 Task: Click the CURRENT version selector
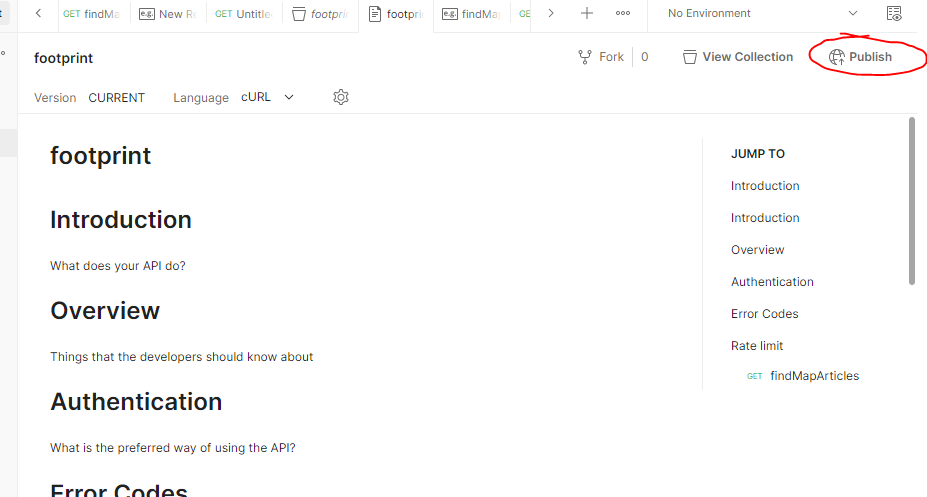tap(116, 98)
